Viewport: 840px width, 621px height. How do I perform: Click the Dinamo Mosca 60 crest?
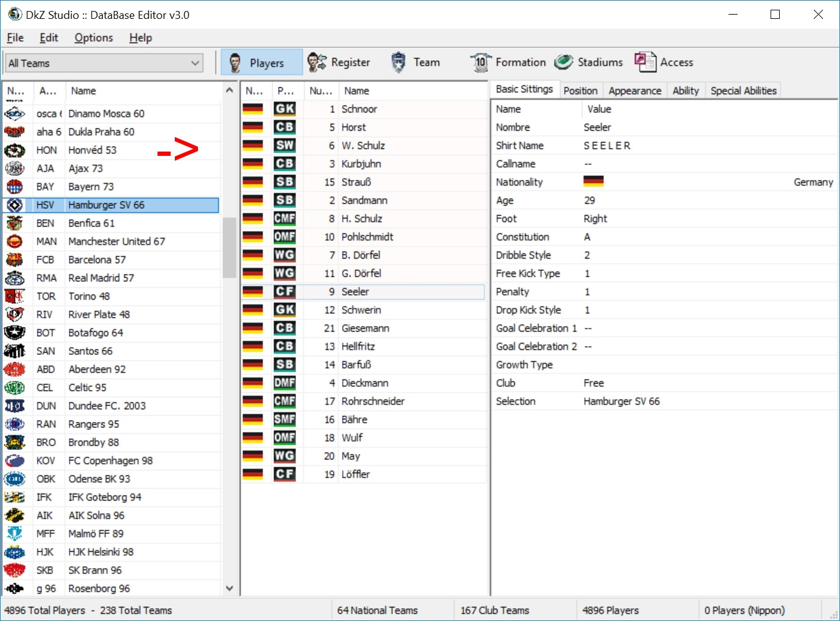[15, 114]
